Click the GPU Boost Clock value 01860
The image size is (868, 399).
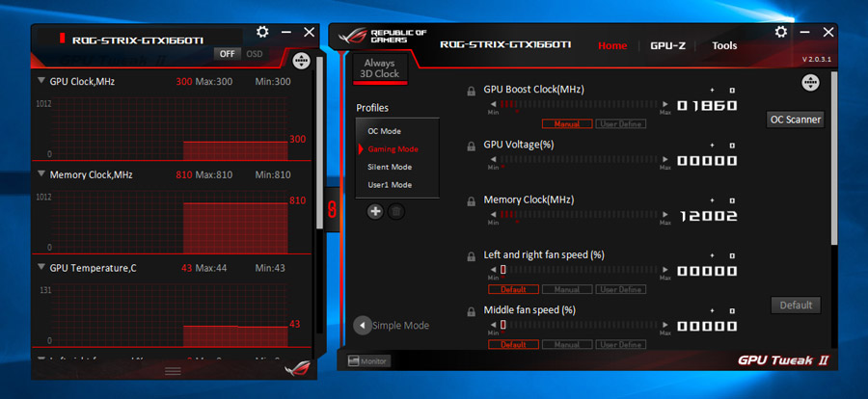point(708,105)
